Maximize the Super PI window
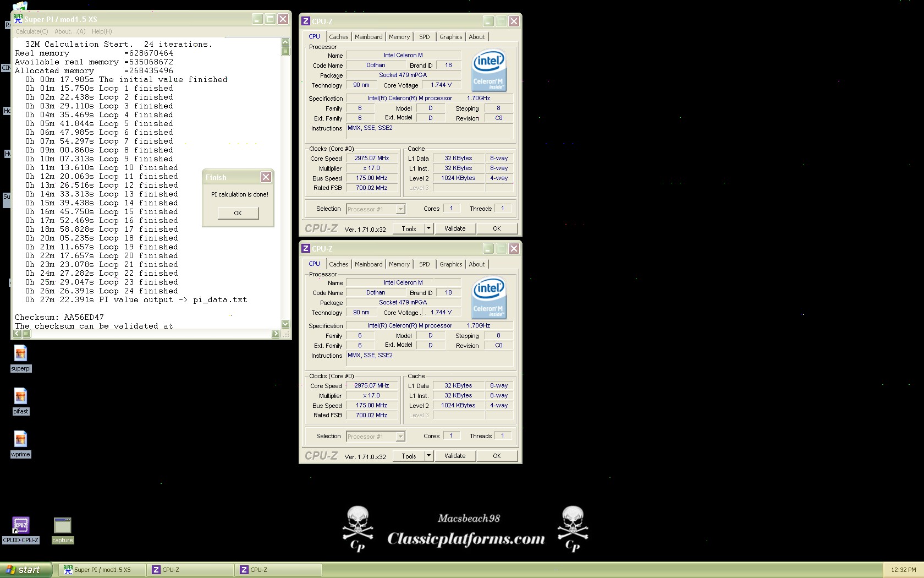The height and width of the screenshot is (578, 924). (270, 19)
